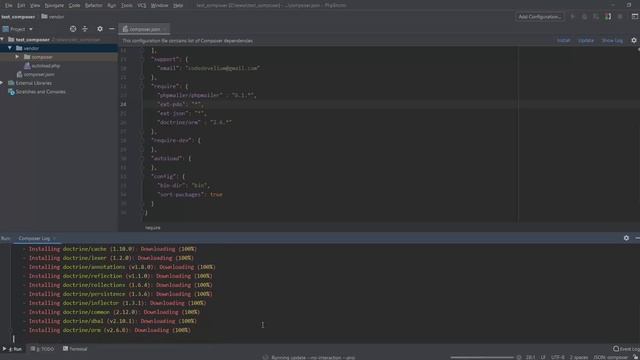Open the Edit menu
The width and height of the screenshot is (640, 360).
point(21,5)
